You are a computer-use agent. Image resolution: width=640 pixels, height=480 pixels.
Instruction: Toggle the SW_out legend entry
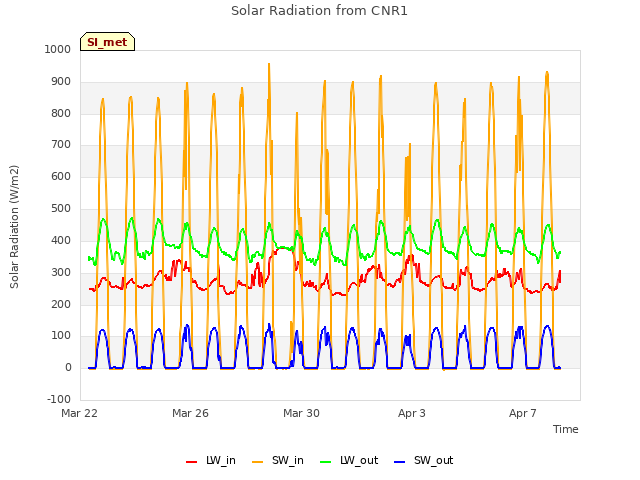click(424, 460)
